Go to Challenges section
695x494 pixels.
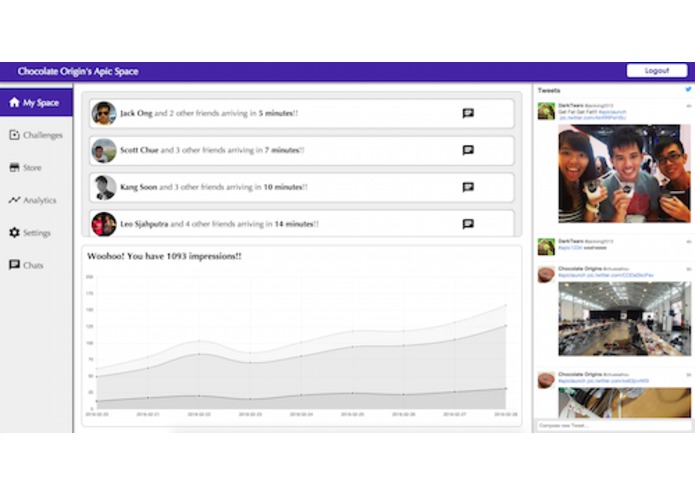click(x=36, y=135)
